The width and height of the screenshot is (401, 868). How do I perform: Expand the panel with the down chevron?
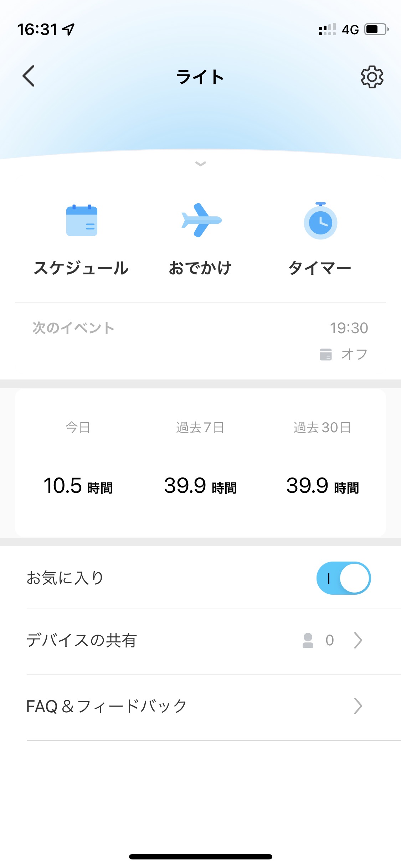(201, 164)
